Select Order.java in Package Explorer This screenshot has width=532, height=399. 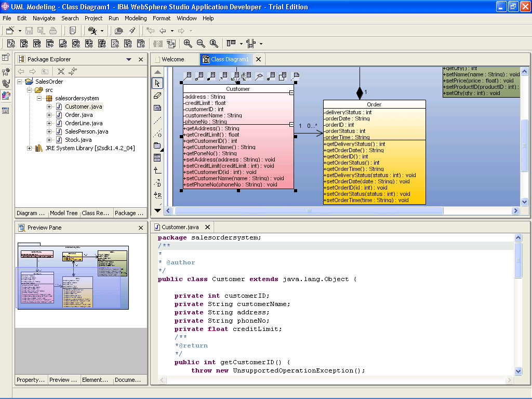coord(79,115)
